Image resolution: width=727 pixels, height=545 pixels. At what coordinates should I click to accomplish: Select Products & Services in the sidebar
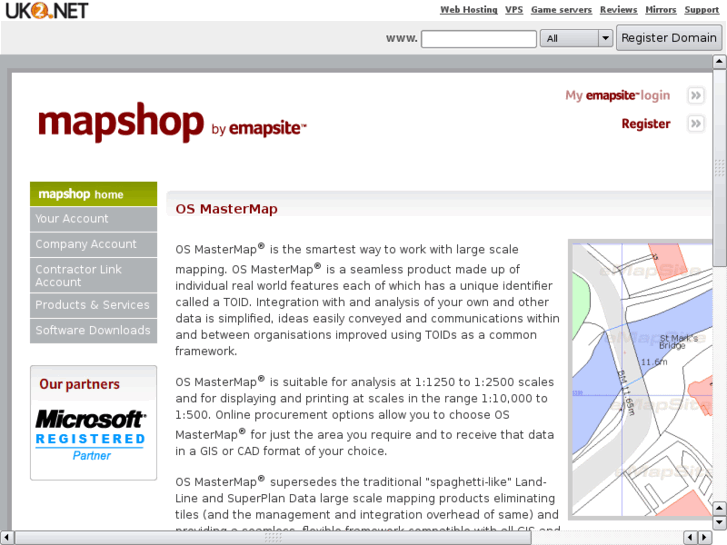[x=94, y=305]
